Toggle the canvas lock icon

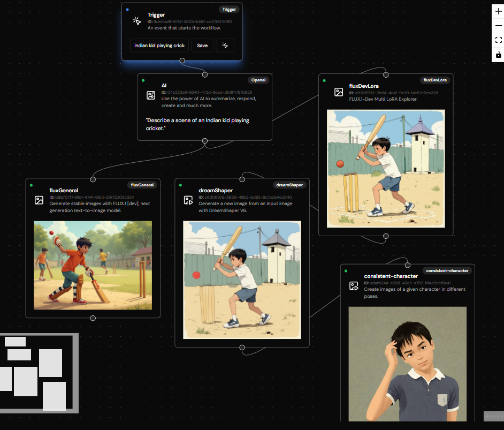tap(498, 55)
